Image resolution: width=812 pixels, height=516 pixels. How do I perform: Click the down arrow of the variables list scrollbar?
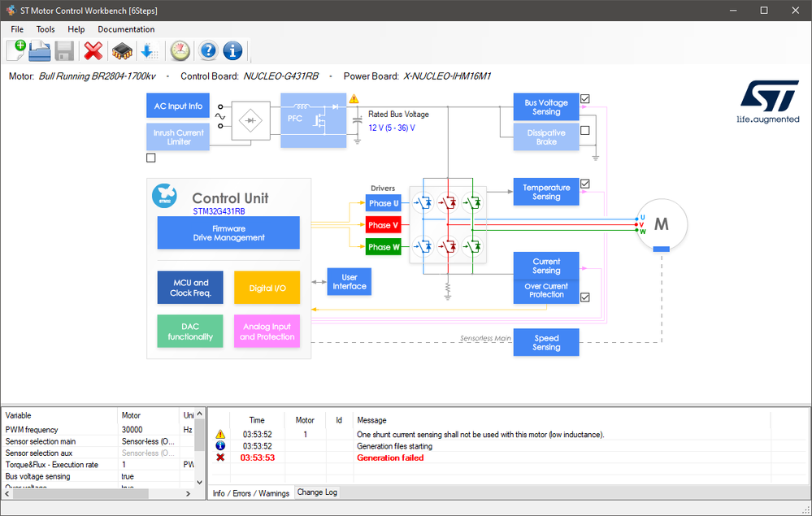200,482
